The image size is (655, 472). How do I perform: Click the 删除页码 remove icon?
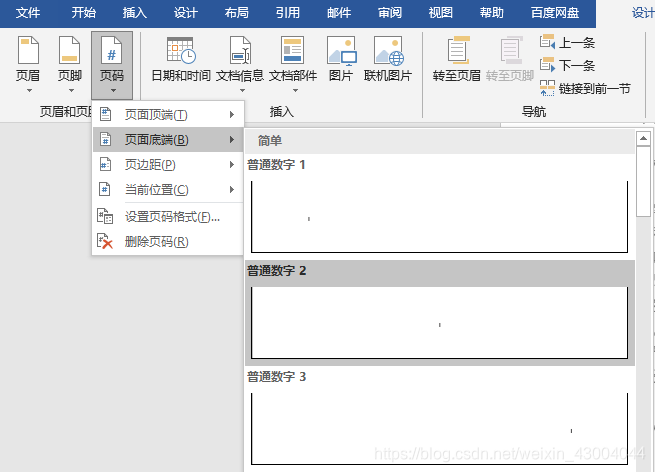point(105,241)
